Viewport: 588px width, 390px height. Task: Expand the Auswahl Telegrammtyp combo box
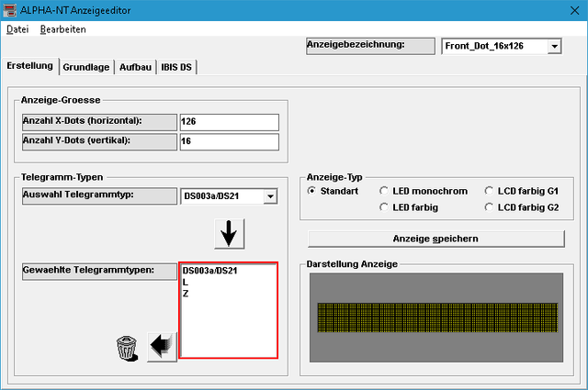click(x=270, y=196)
